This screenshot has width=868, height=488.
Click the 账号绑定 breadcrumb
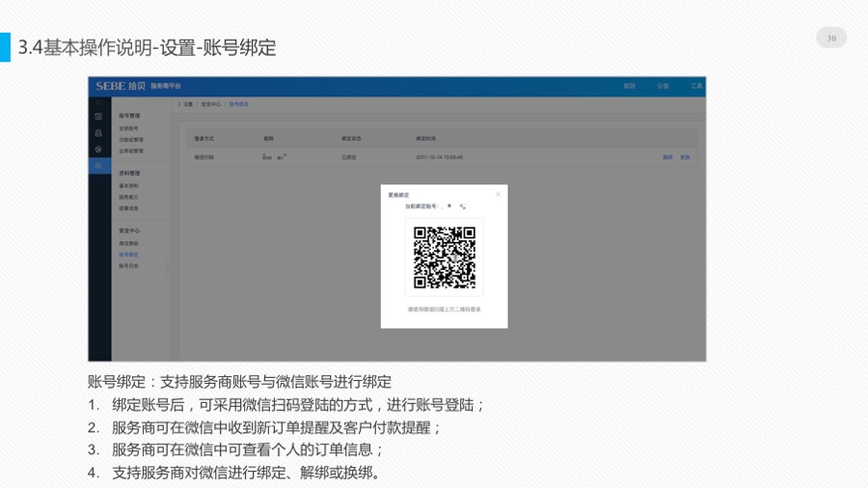(239, 104)
